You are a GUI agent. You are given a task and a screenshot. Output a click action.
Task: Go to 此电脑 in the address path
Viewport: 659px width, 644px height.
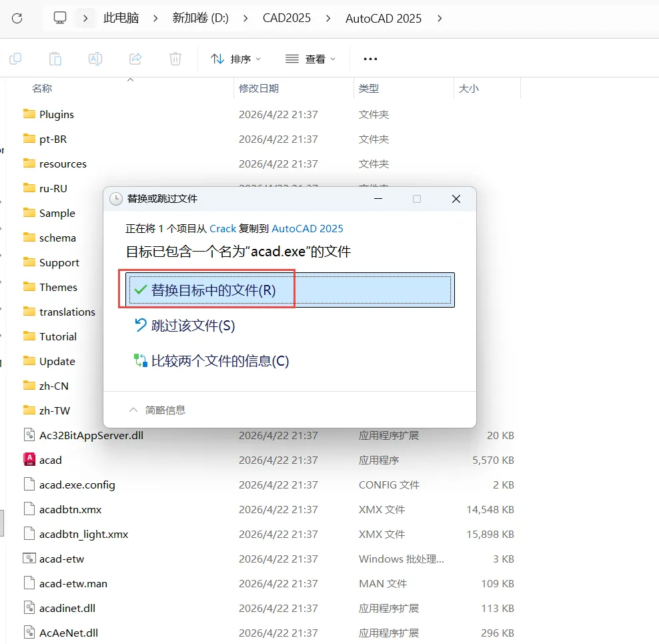click(x=121, y=18)
